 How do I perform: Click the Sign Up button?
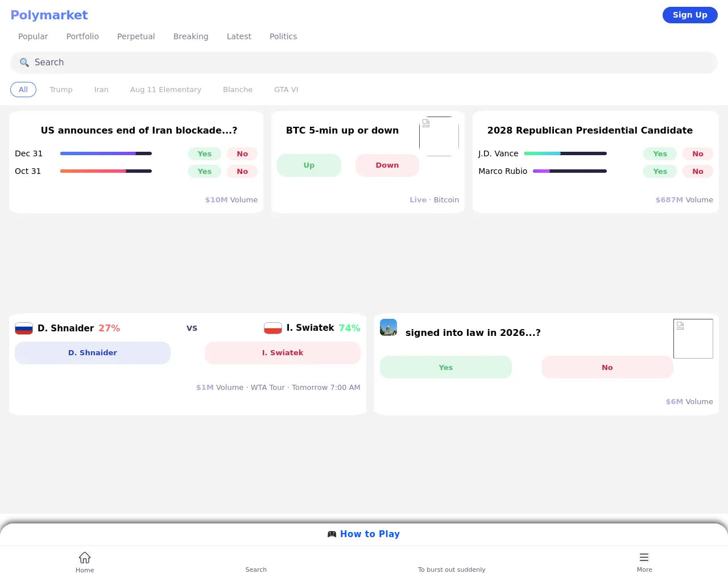[690, 15]
